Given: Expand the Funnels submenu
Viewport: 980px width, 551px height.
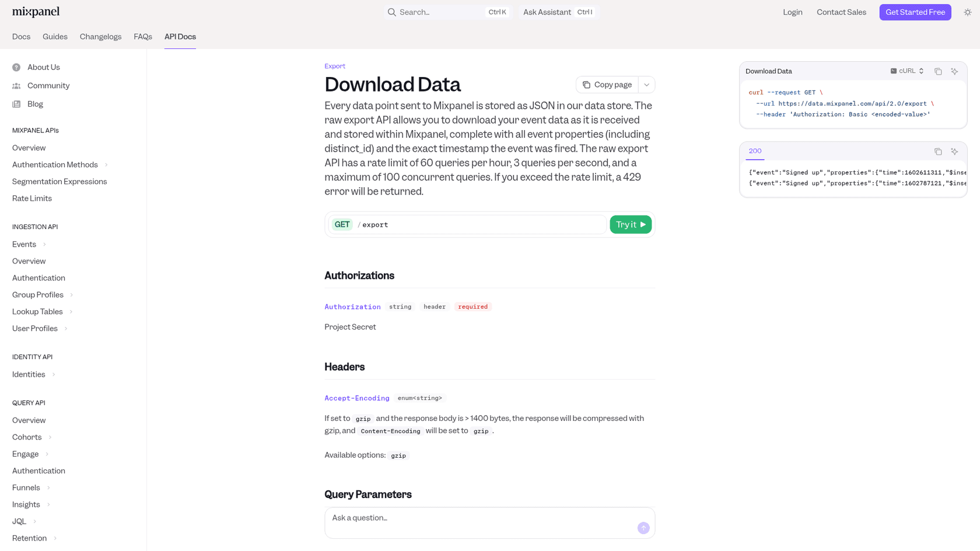Looking at the screenshot, I should pyautogui.click(x=48, y=488).
